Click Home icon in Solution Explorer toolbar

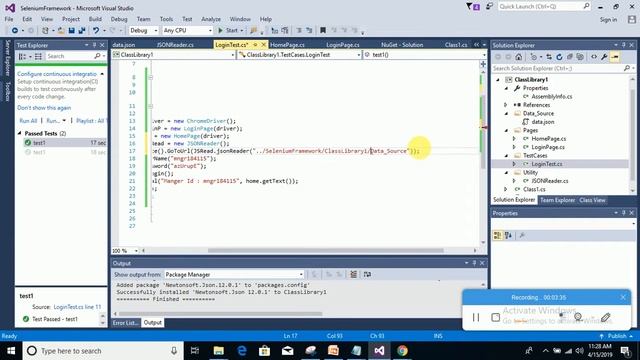pos(518,57)
